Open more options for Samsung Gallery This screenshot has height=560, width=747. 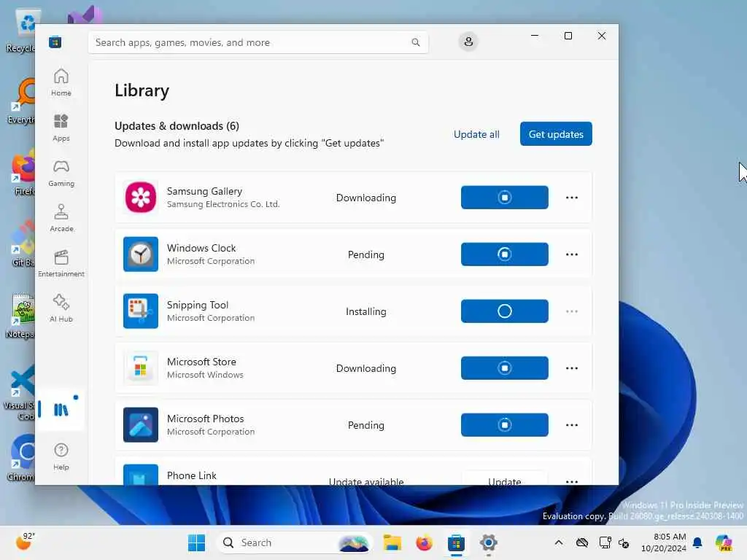[572, 197]
